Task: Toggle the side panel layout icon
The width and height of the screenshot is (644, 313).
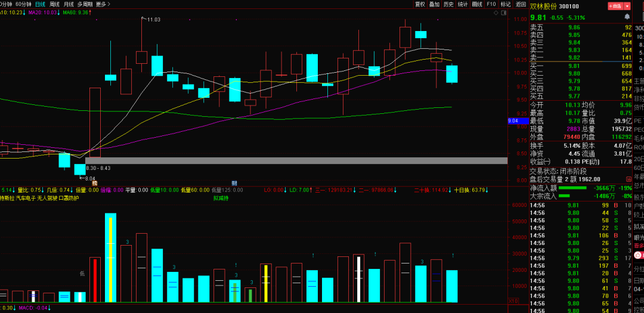Action: pyautogui.click(x=503, y=13)
